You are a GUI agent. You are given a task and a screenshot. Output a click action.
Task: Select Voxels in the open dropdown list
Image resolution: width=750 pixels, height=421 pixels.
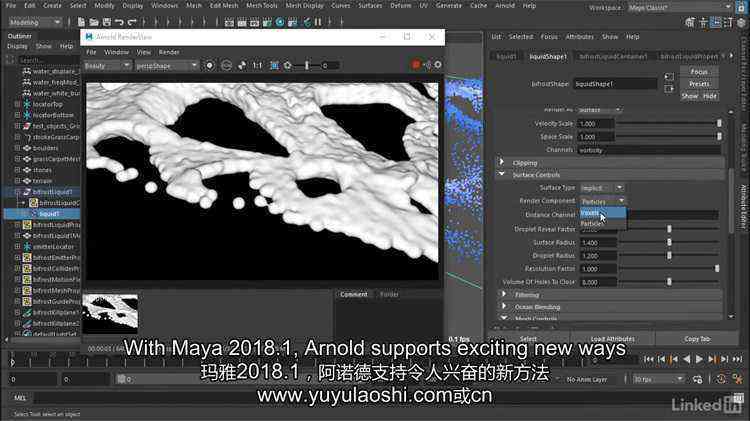pos(603,213)
